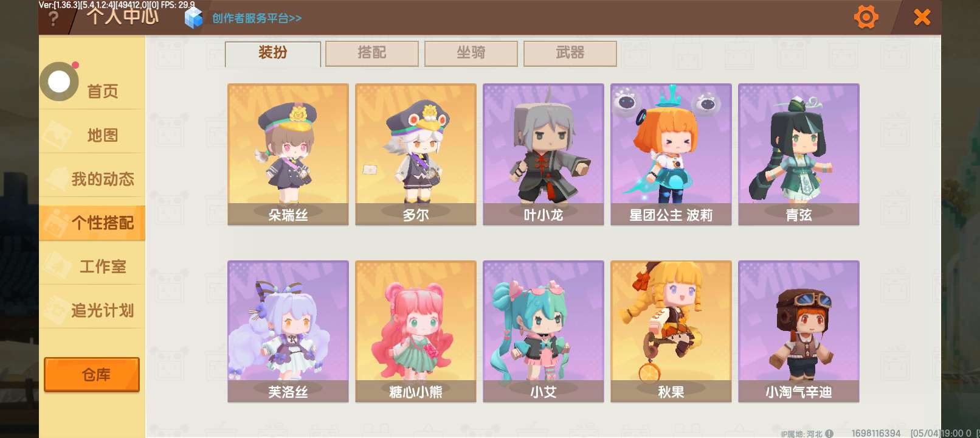Image resolution: width=980 pixels, height=438 pixels.
Task: Click the 创作者服务平台 link
Action: tap(257, 18)
